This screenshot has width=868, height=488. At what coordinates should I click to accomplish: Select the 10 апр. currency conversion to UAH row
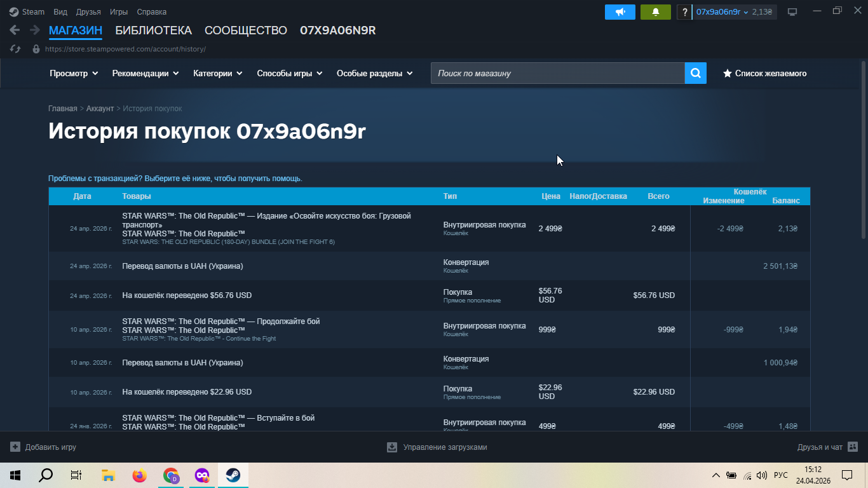430,363
